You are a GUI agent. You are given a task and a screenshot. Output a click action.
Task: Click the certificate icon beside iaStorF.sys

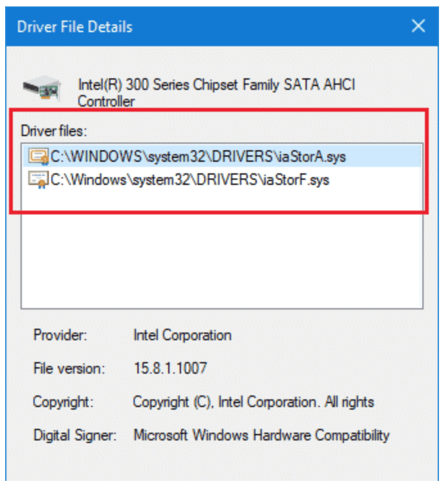point(39,180)
